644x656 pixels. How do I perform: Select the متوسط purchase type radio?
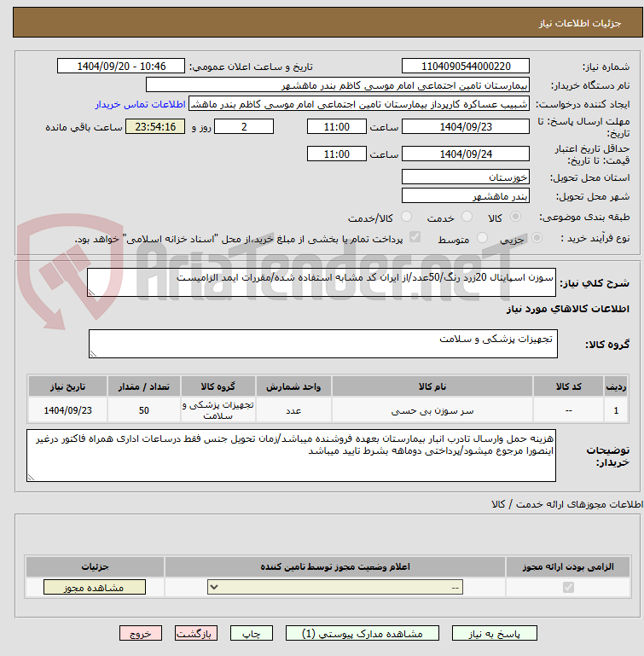tap(482, 238)
